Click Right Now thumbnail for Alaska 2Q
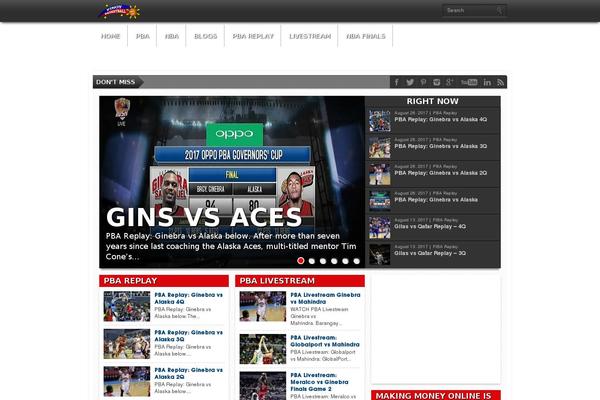 [380, 174]
